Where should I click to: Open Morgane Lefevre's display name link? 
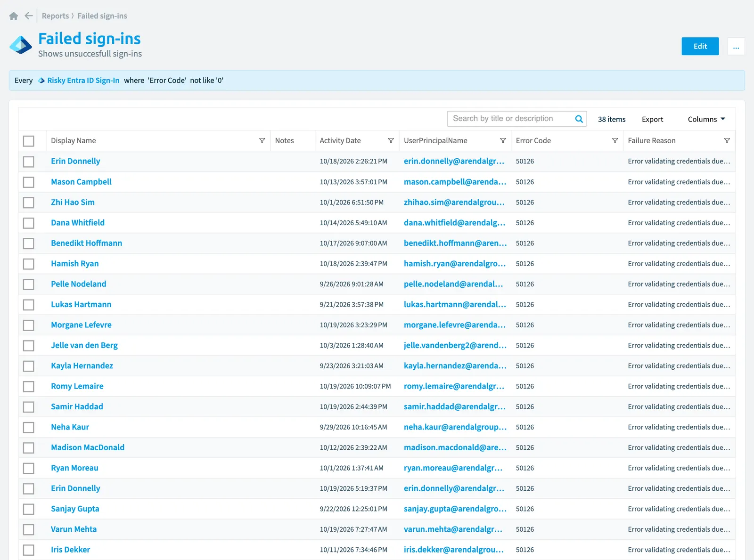(x=81, y=325)
